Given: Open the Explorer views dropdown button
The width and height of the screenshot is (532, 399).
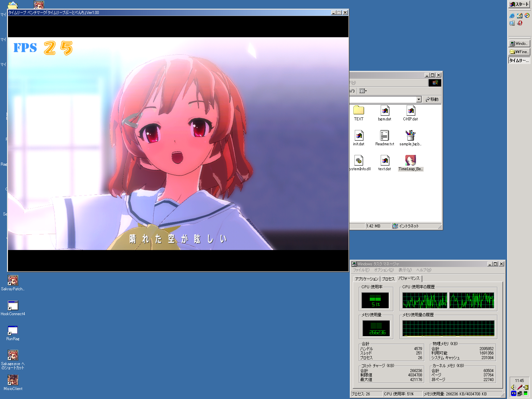Looking at the screenshot, I should (x=363, y=91).
